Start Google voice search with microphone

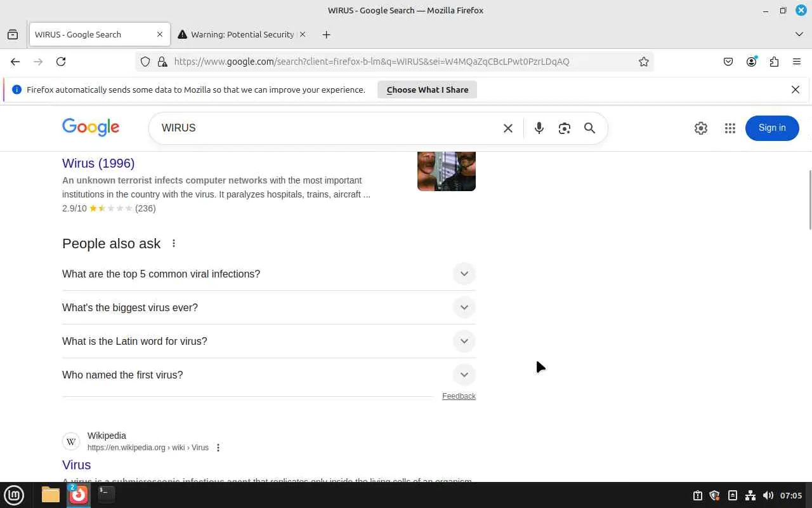[x=539, y=128]
